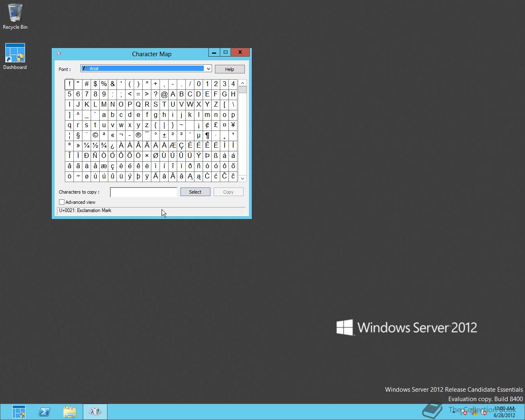The width and height of the screenshot is (525, 420).
Task: Open the Recycle Bin desktop icon
Action: (x=15, y=17)
